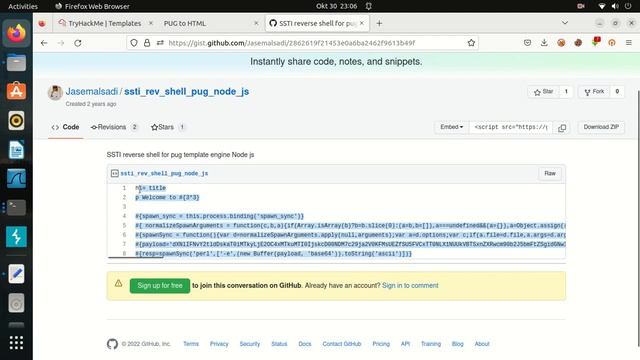Open the Training footer link
The image size is (640, 360).
tap(431, 344)
